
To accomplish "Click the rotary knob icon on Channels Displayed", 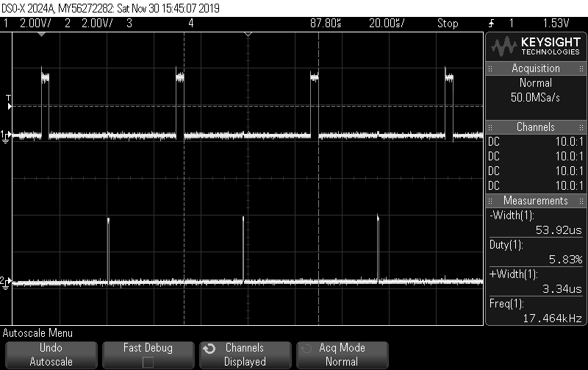I will pos(209,349).
